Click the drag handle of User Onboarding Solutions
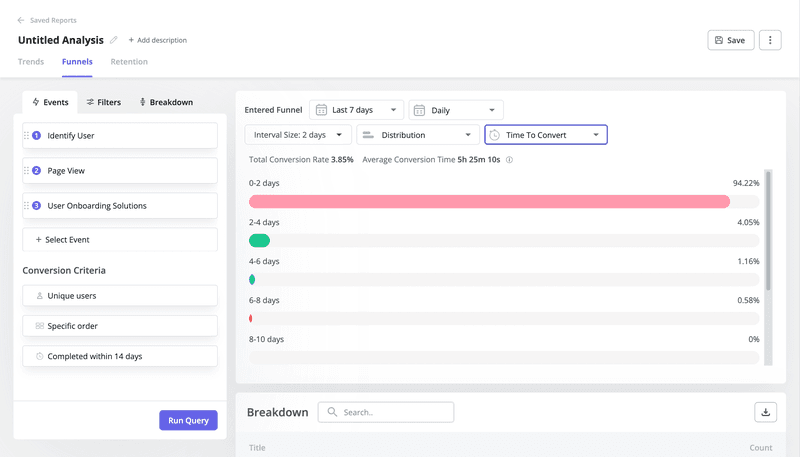The image size is (800, 457). (27, 206)
